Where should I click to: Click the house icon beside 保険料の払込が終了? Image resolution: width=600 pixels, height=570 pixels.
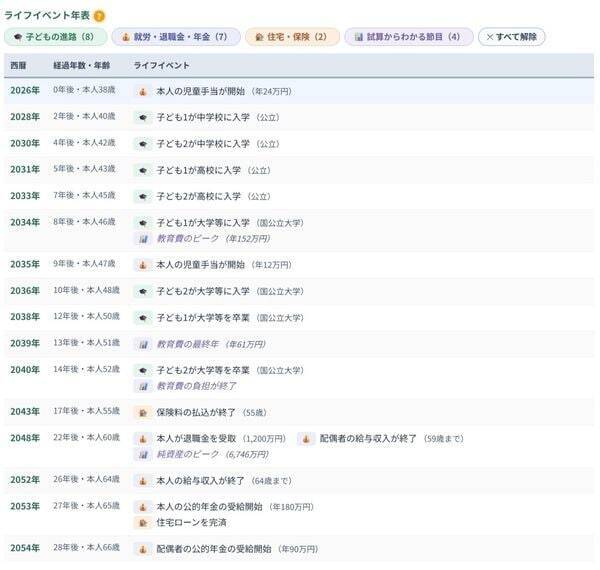tap(143, 413)
